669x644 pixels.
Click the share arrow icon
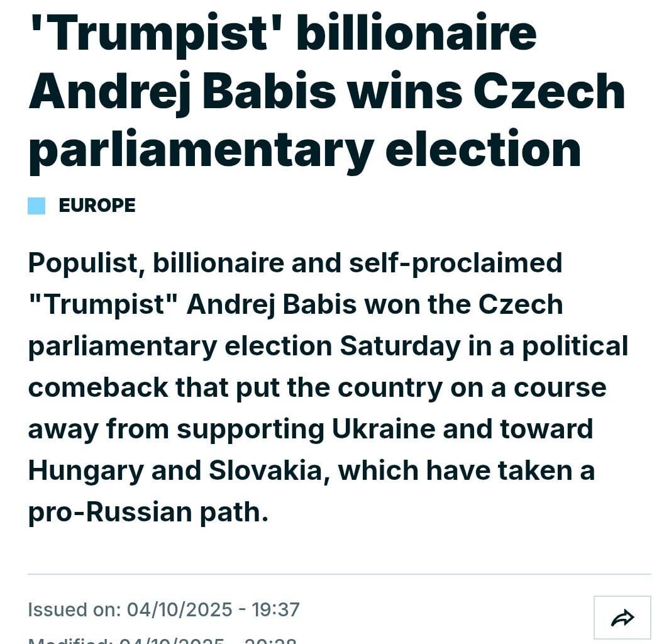click(622, 618)
